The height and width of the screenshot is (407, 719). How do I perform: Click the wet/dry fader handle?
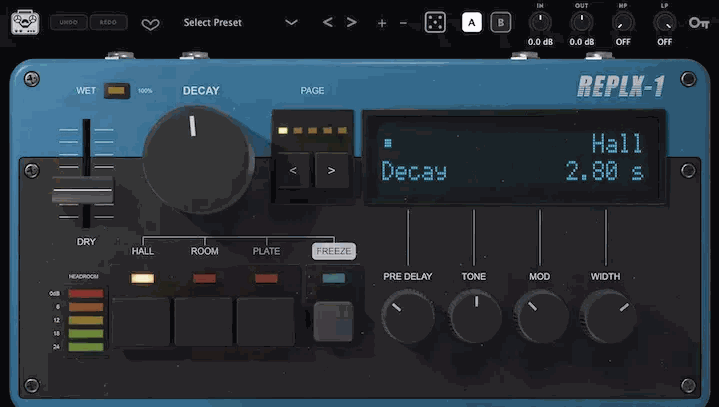(83, 190)
